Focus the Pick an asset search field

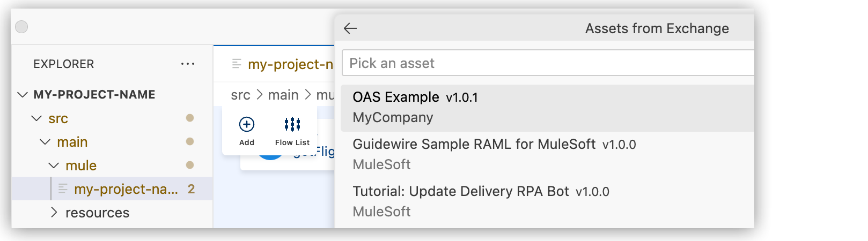point(547,63)
